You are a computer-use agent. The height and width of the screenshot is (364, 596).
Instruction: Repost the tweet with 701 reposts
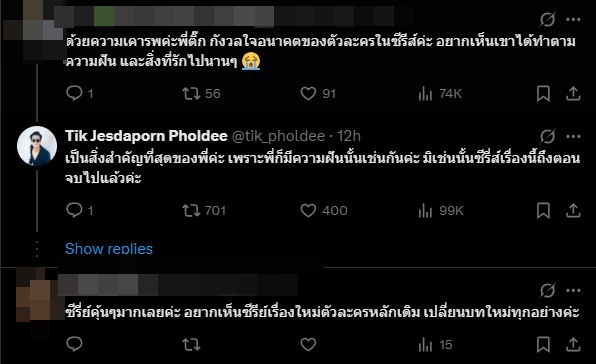pyautogui.click(x=204, y=210)
